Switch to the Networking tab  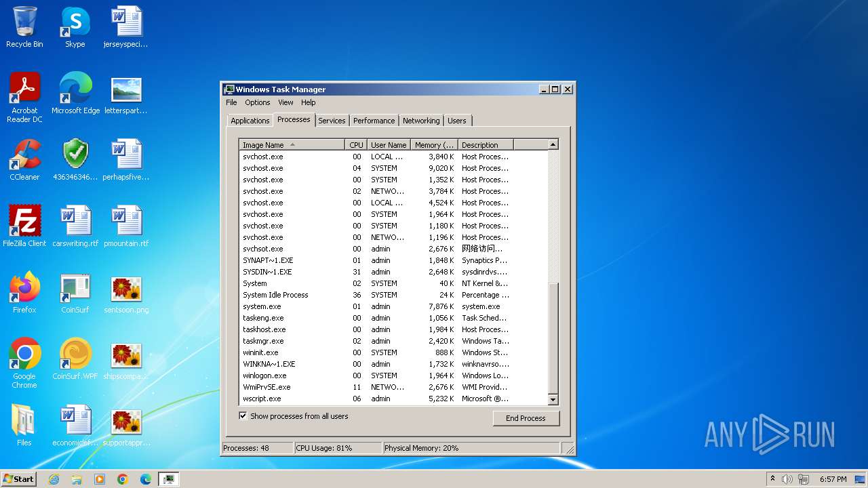click(x=421, y=121)
